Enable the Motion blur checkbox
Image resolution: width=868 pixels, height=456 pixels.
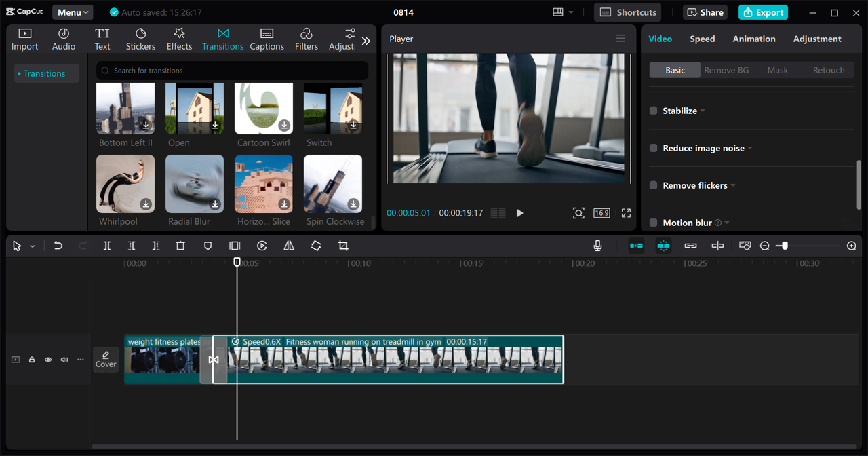pyautogui.click(x=654, y=223)
